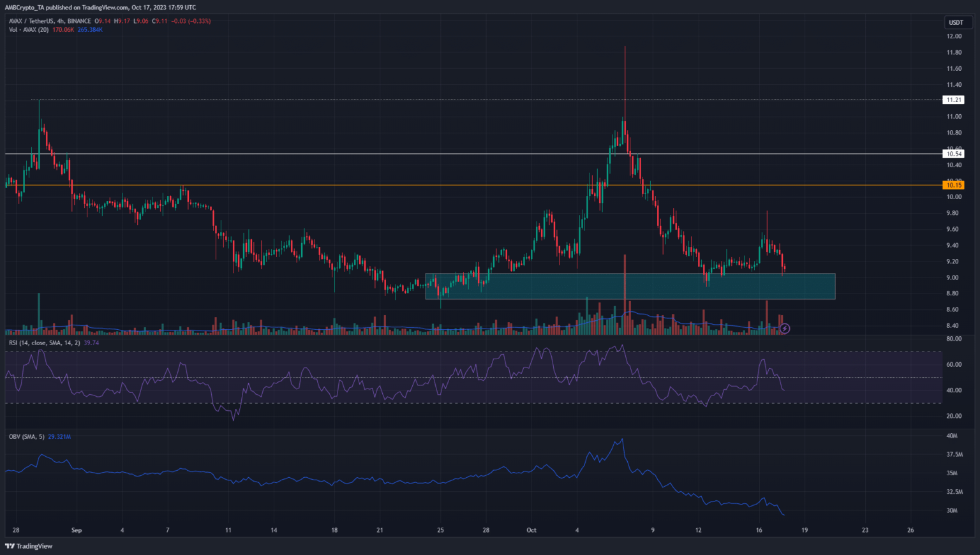This screenshot has width=980, height=555.
Task: Click the TradingView logo in bottom-left corner
Action: (29, 546)
